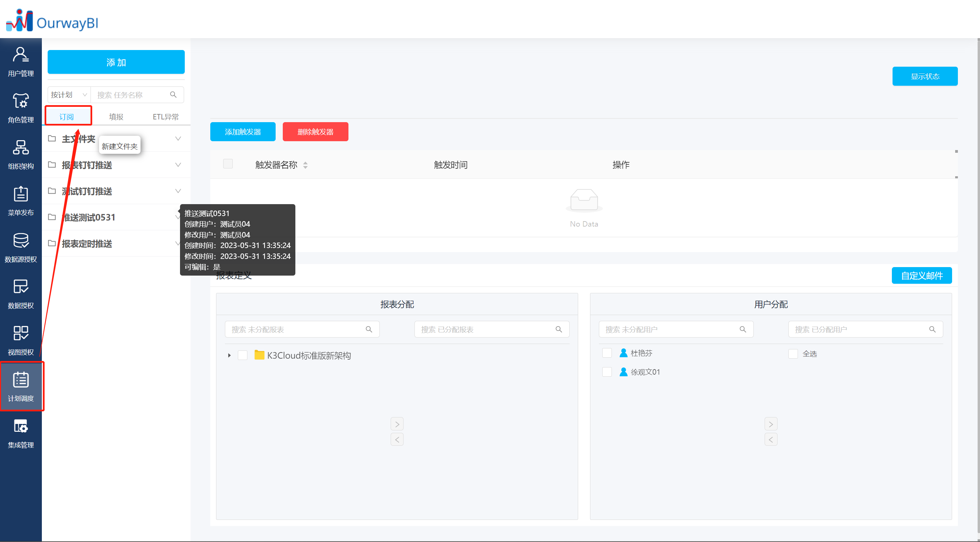Click the 显示状态 button
This screenshot has width=980, height=542.
tap(925, 76)
